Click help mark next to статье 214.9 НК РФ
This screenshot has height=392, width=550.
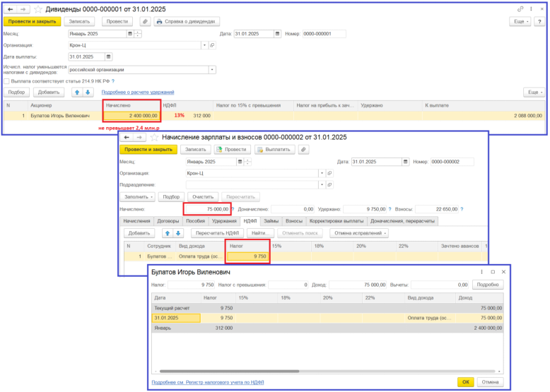click(x=113, y=81)
